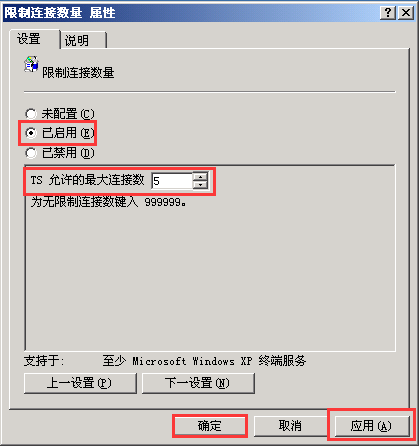Go to previous setting via 上一设置
This screenshot has height=446, width=419.
coord(80,383)
